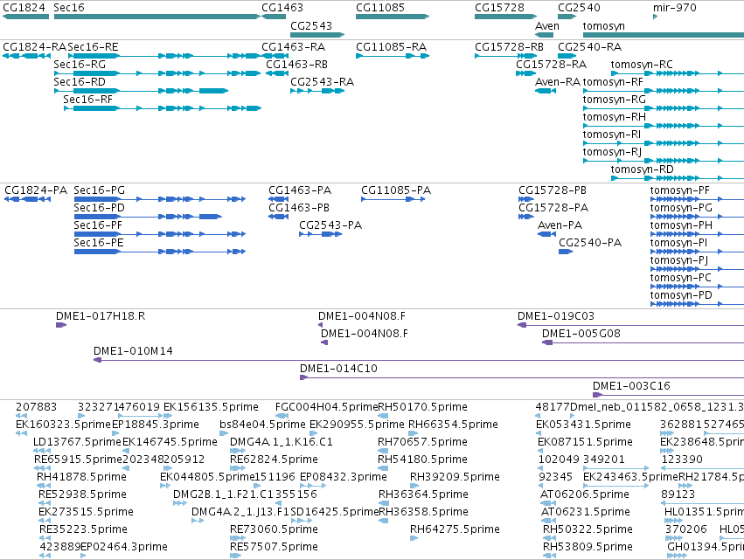Select the Sec16-PG protein glyph

pyautogui.click(x=160, y=199)
